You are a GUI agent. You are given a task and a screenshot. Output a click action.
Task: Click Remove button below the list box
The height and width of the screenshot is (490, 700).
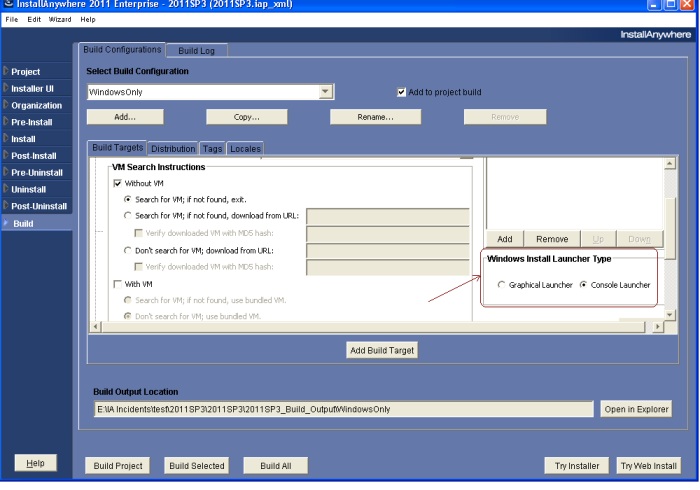[x=552, y=239]
